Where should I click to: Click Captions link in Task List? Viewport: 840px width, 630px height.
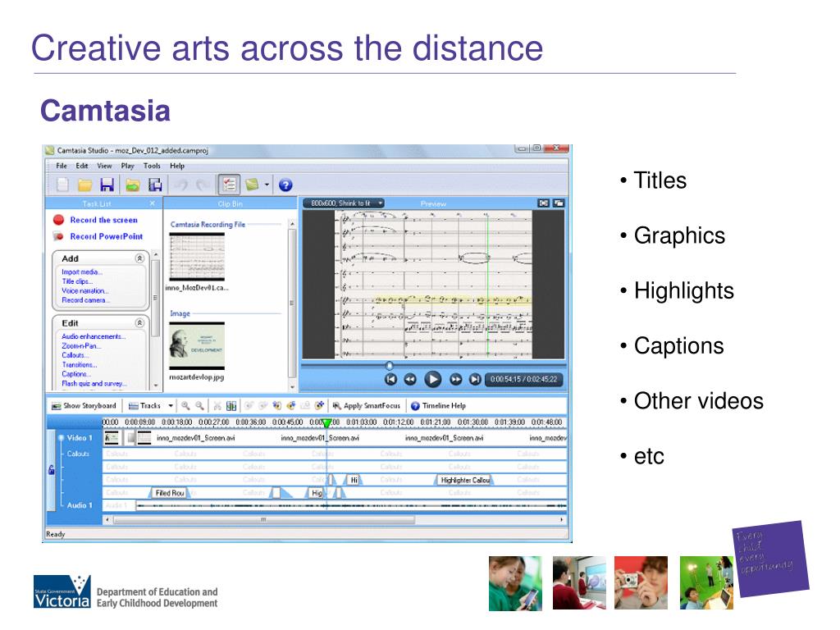[75, 374]
